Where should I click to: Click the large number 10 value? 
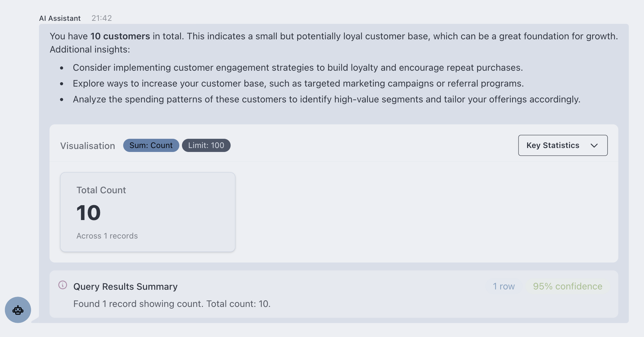pyautogui.click(x=89, y=213)
